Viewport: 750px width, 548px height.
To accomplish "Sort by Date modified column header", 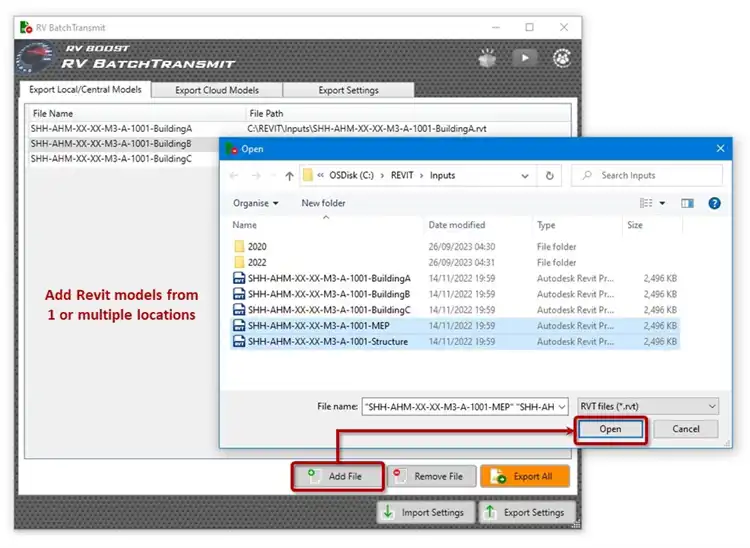I will click(477, 225).
